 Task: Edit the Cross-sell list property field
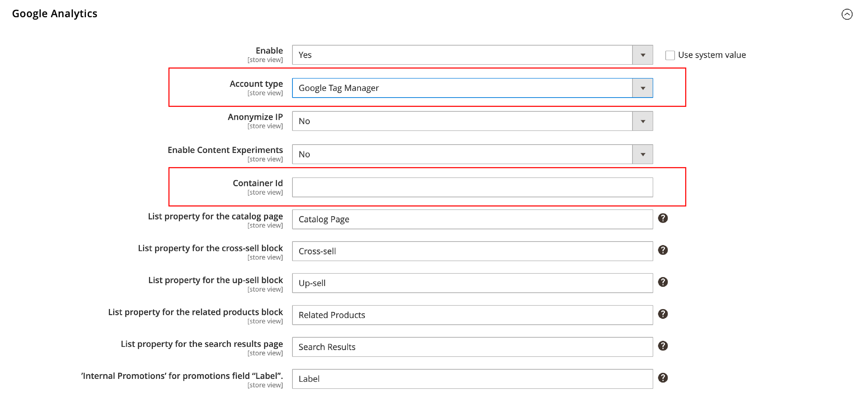pos(473,251)
